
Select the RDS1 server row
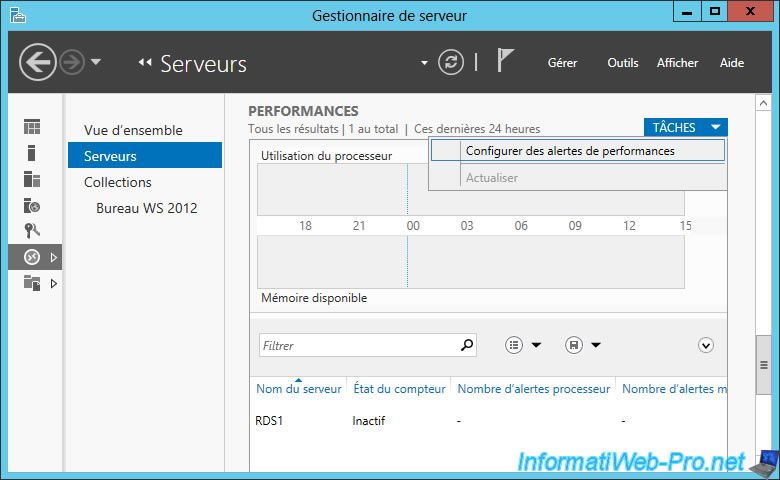point(488,421)
